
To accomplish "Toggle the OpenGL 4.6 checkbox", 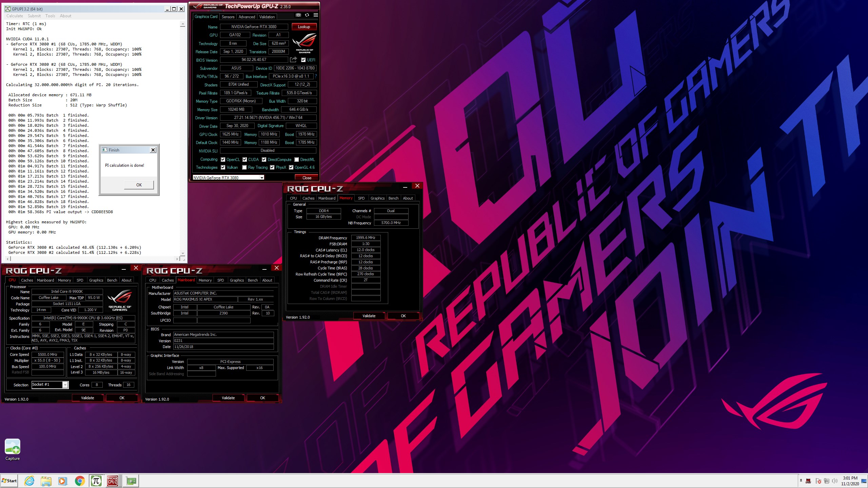I will (x=291, y=167).
